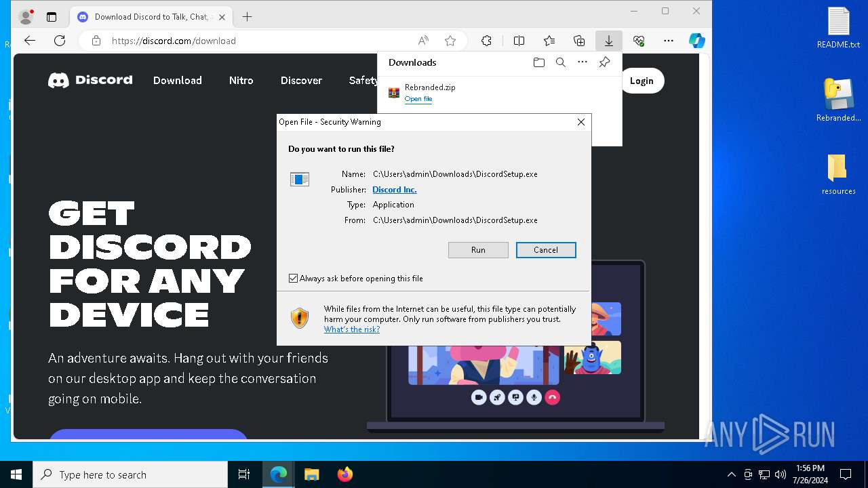868x488 pixels.
Task: Toggle split screen view
Action: [519, 41]
